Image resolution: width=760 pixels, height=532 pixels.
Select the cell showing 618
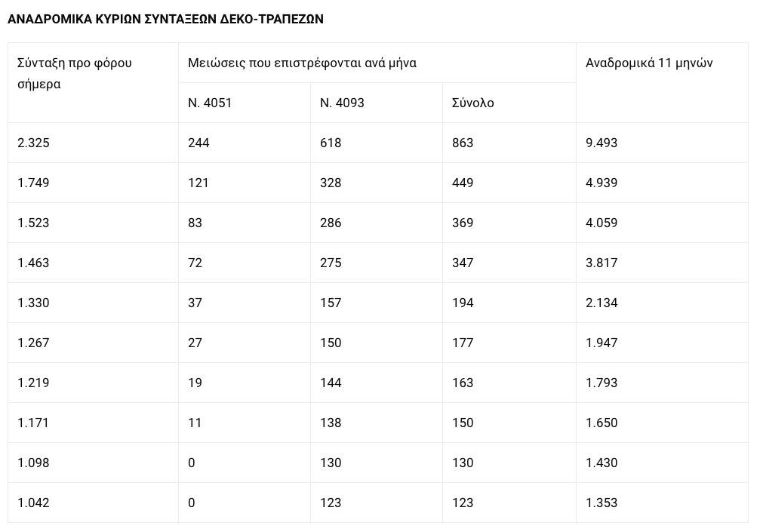pyautogui.click(x=376, y=143)
